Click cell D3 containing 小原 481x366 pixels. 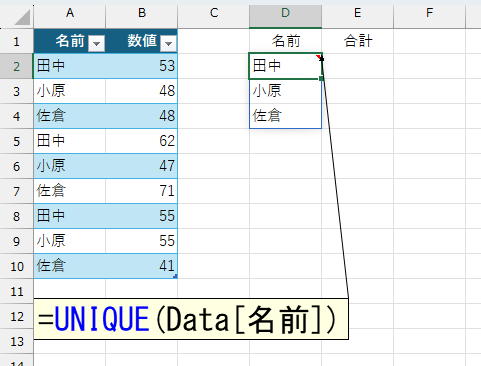coord(285,91)
